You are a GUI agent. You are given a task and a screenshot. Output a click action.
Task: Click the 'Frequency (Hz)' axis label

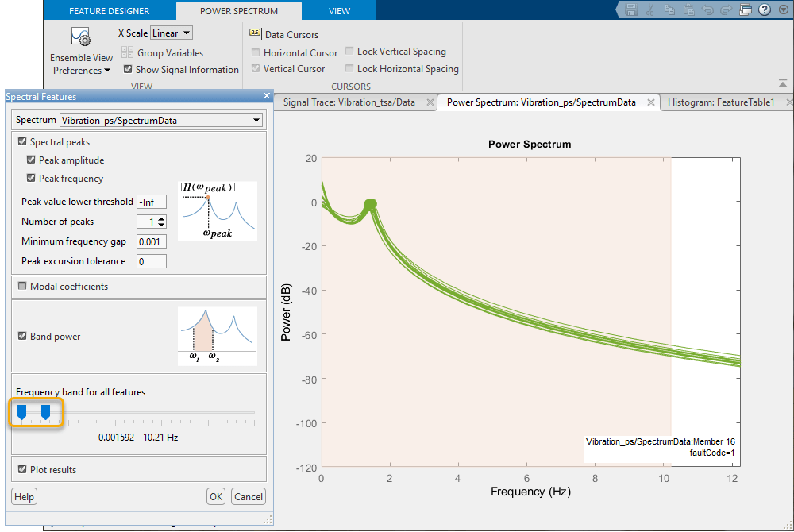(x=530, y=492)
